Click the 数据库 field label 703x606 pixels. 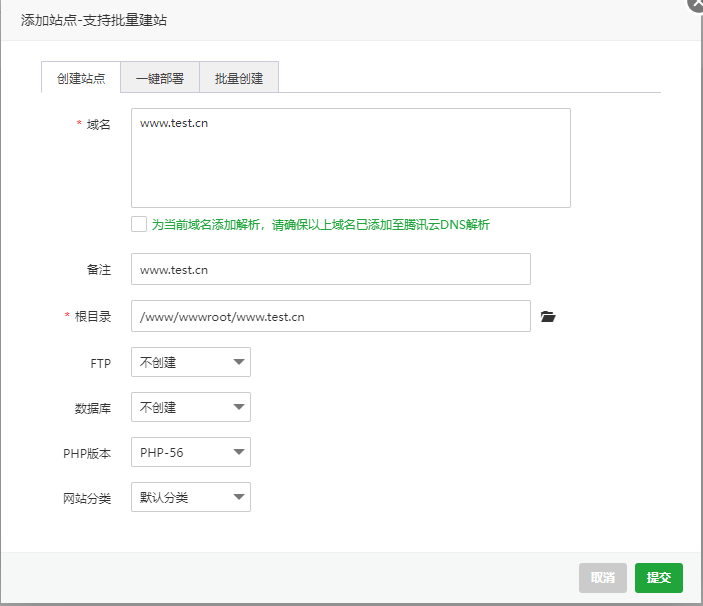pyautogui.click(x=93, y=408)
